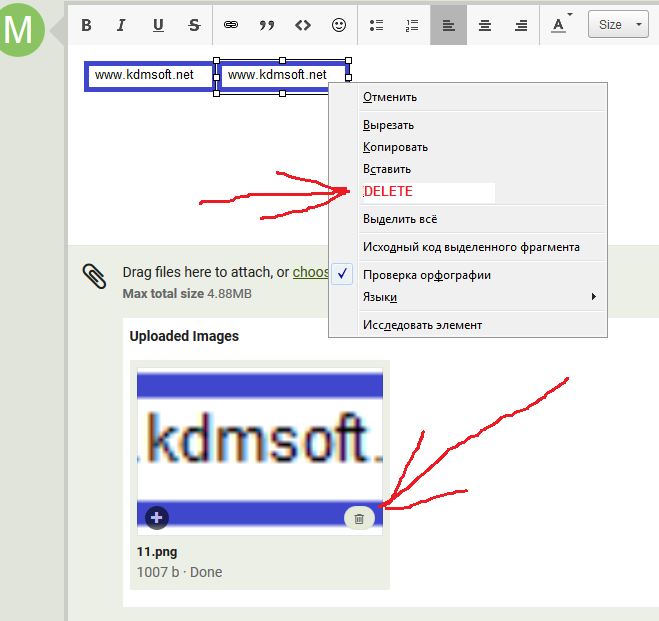Screen dimensions: 659x621
Task: Align text to the left
Action: pos(448,25)
